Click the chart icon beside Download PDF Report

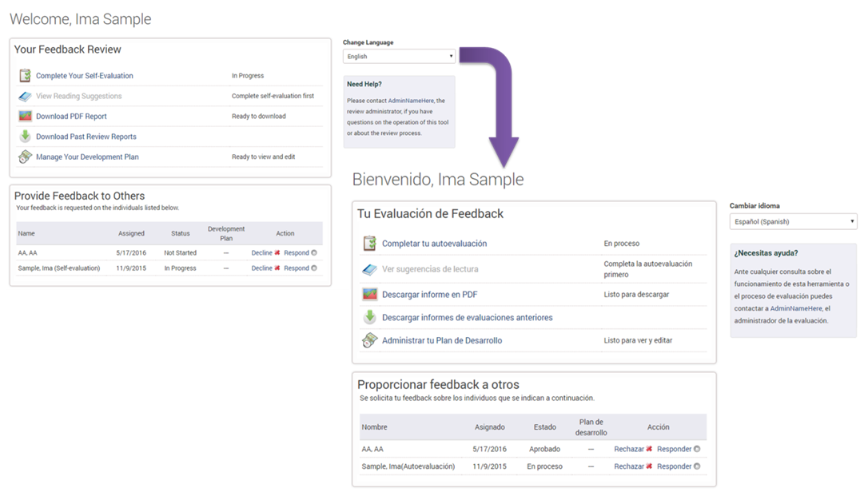(x=25, y=117)
